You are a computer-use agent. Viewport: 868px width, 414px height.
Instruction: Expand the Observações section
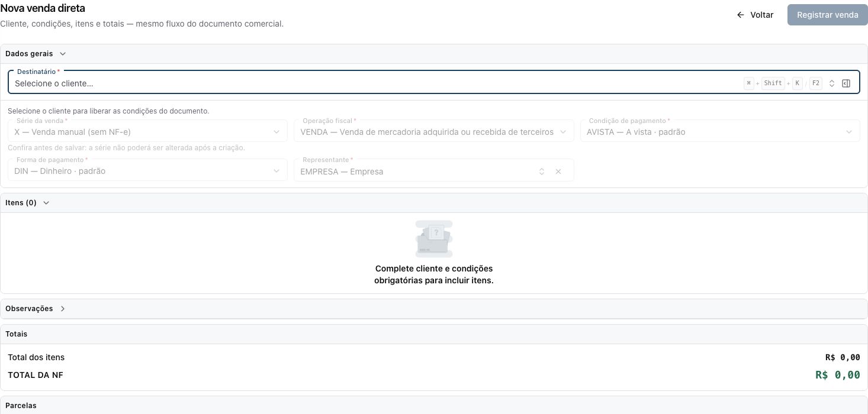63,309
